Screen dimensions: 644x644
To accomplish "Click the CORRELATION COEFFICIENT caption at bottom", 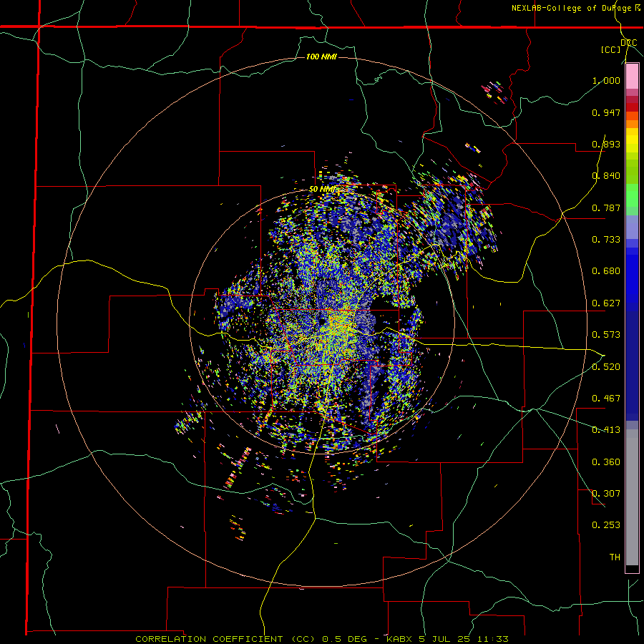I will 322,639.
